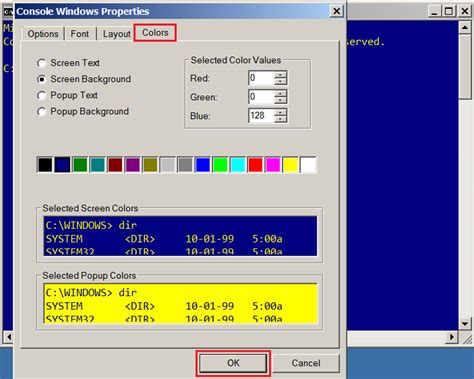The image size is (474, 379).
Task: Minimize the console window behind the dialog
Action: [434, 12]
